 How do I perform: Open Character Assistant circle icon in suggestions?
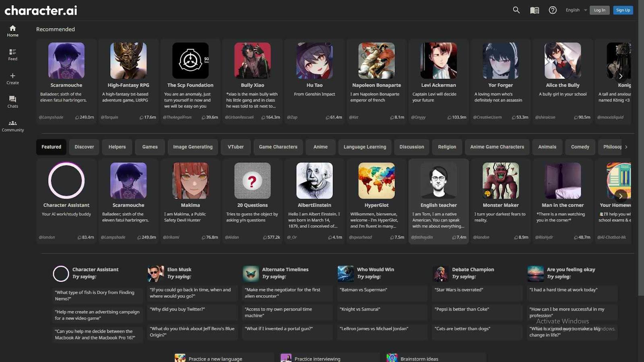[61, 274]
